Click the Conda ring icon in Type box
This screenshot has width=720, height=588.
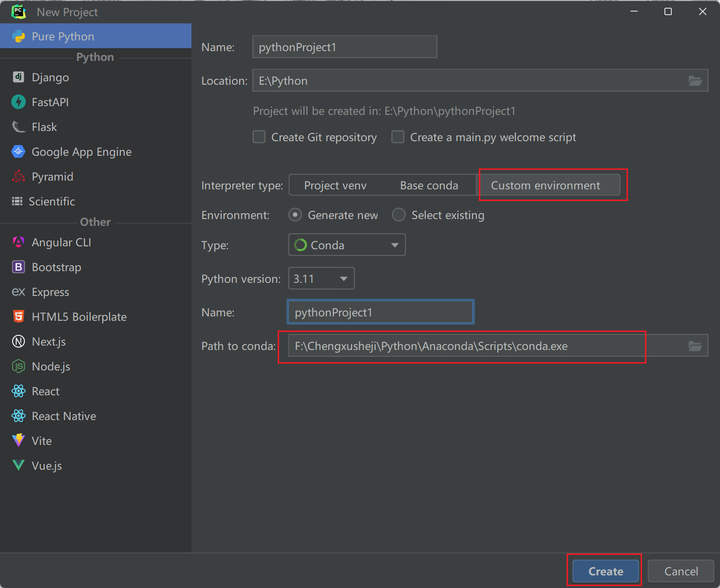pos(301,245)
